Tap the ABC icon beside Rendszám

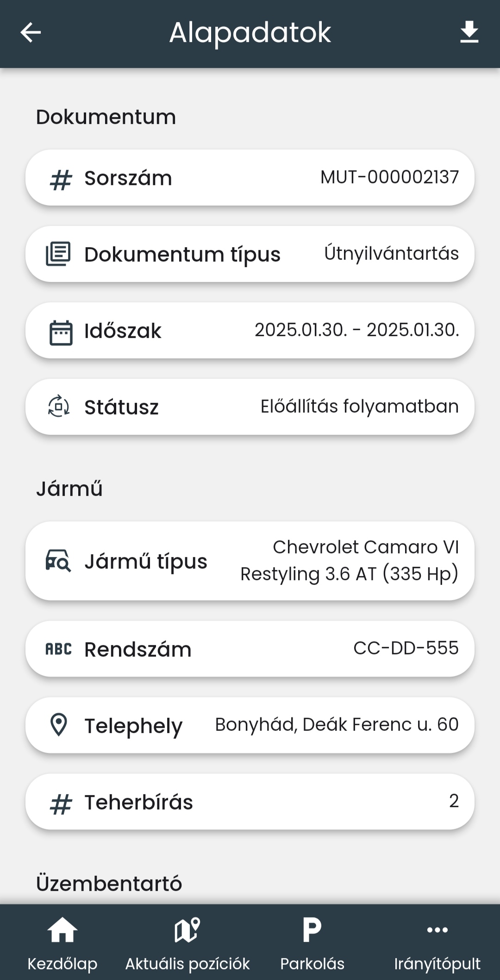pos(59,649)
